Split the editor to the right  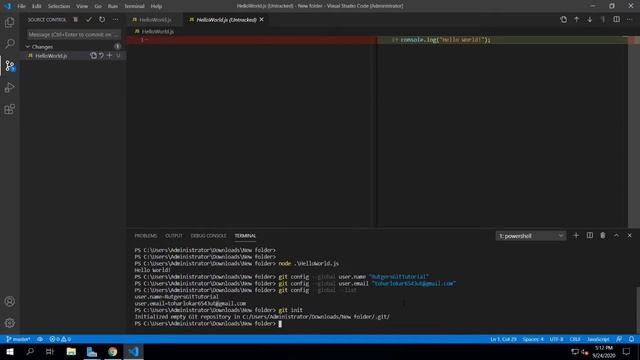point(616,20)
